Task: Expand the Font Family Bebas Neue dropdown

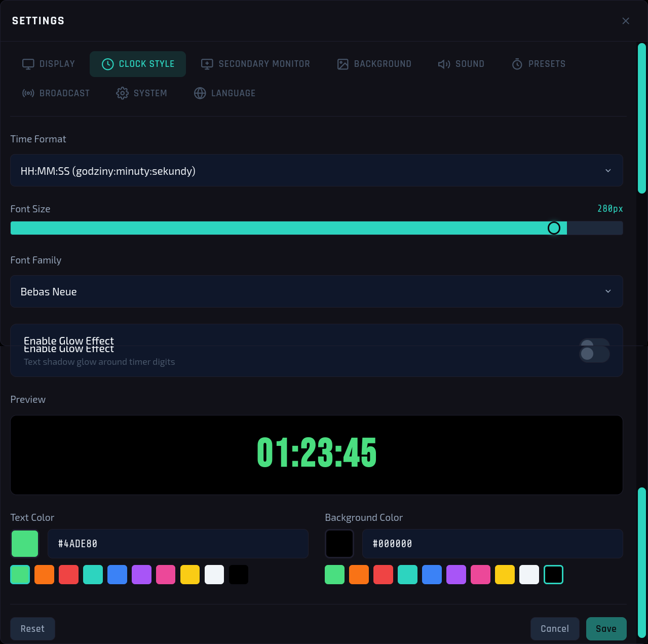Action: [317, 291]
